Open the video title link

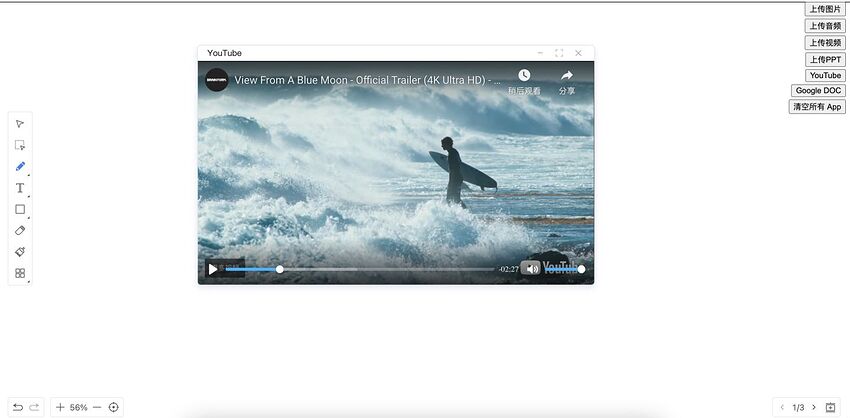click(367, 80)
